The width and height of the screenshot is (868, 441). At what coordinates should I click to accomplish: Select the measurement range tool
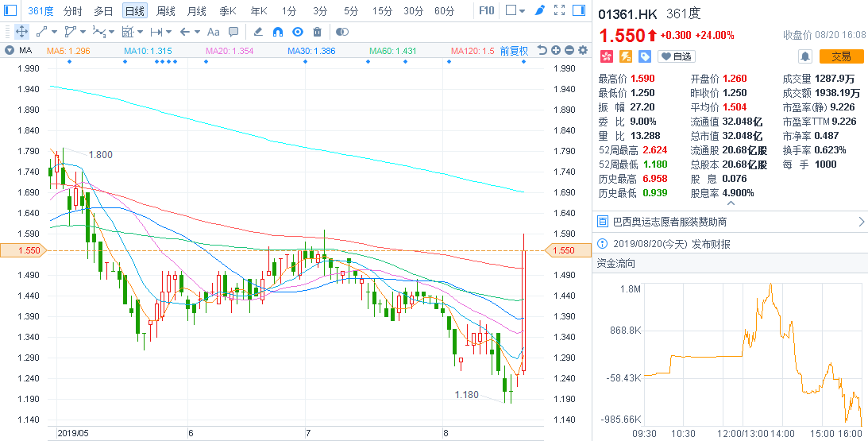[x=128, y=32]
